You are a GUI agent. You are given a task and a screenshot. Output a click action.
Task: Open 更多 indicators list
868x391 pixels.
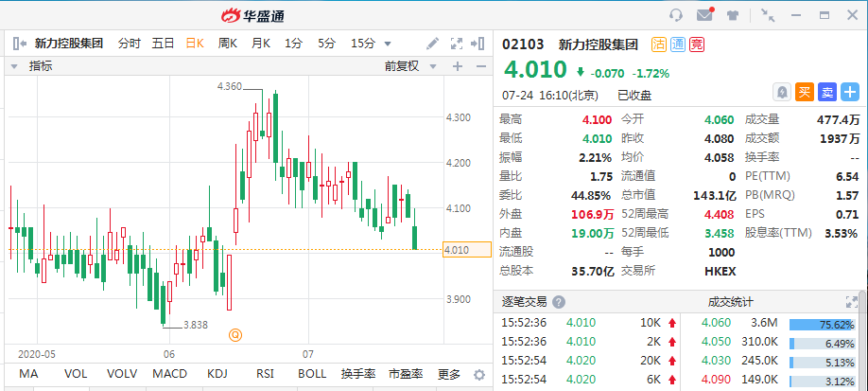click(449, 374)
